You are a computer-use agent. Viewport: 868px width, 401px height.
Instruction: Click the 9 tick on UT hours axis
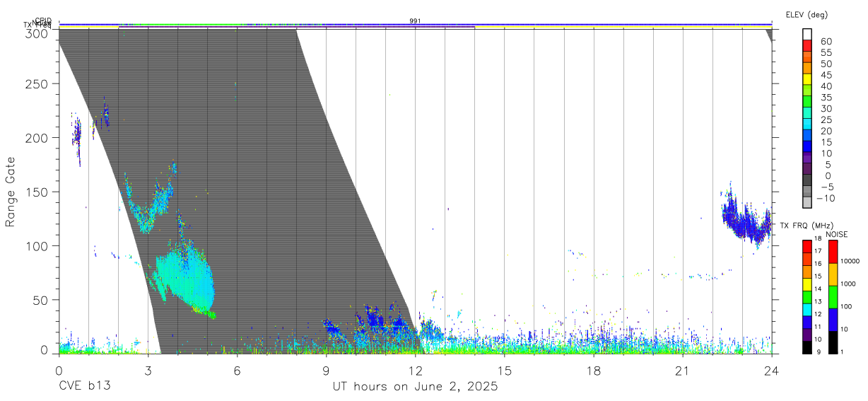tap(326, 371)
